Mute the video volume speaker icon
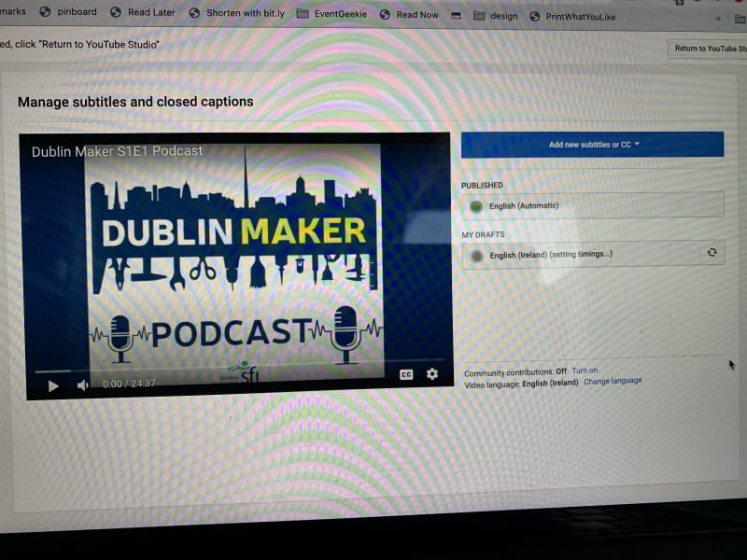This screenshot has width=747, height=560. pos(83,385)
